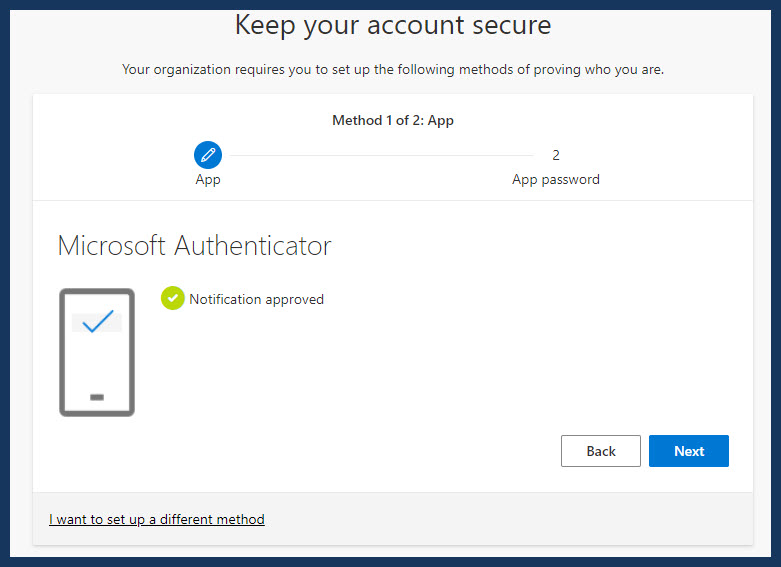Open I want to set up a different method

pos(156,519)
